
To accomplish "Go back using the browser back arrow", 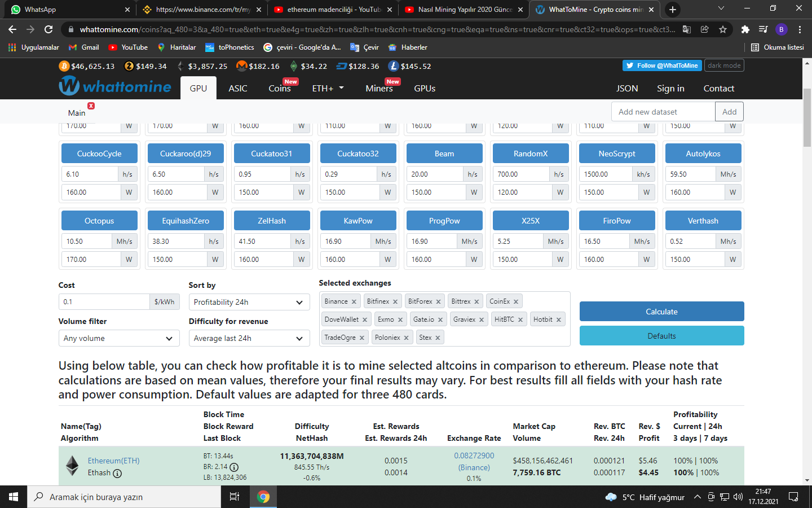I will pos(12,29).
